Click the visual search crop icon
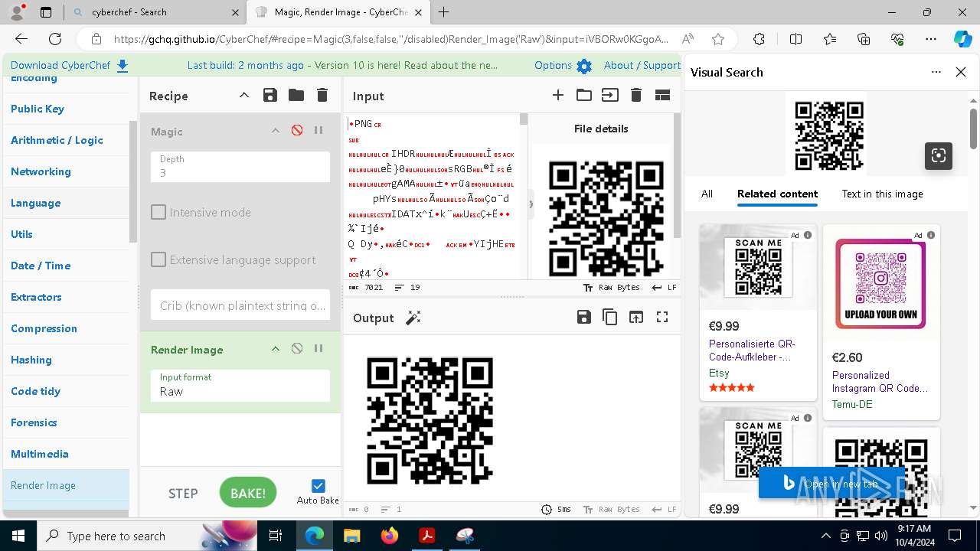This screenshot has width=980, height=551. (x=939, y=155)
